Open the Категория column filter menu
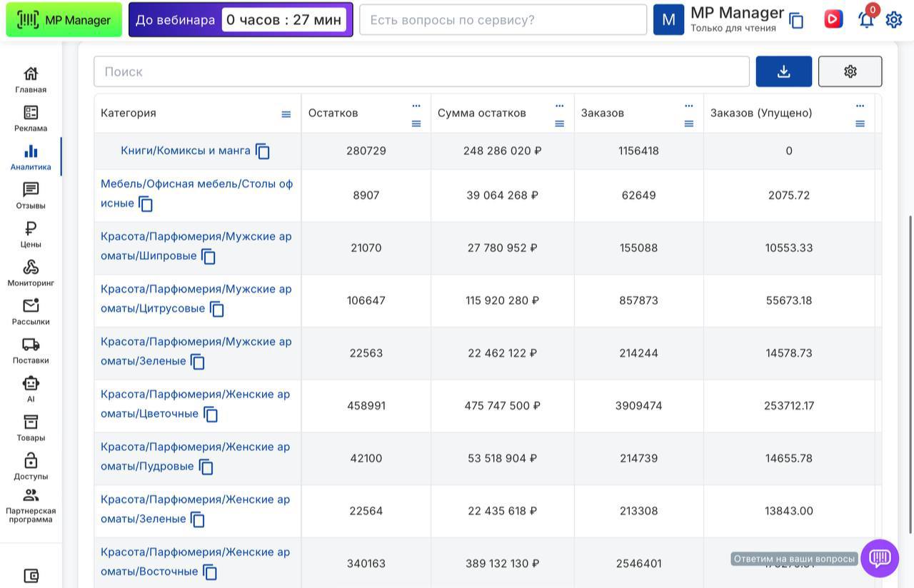The image size is (914, 588). 286,114
